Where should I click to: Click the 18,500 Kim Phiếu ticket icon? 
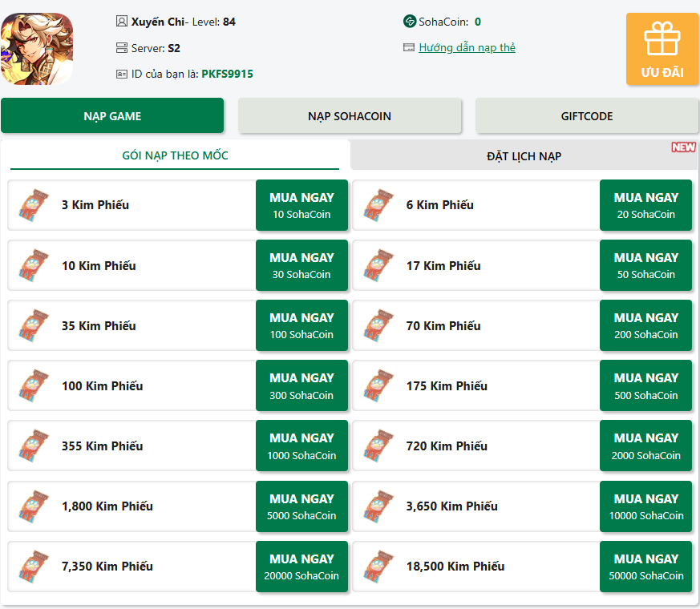pyautogui.click(x=378, y=567)
